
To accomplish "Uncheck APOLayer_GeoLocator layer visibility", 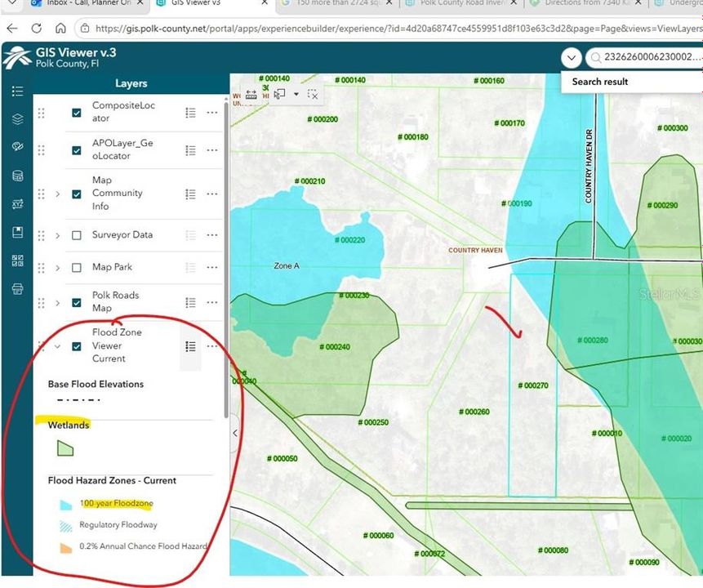I will coord(77,150).
